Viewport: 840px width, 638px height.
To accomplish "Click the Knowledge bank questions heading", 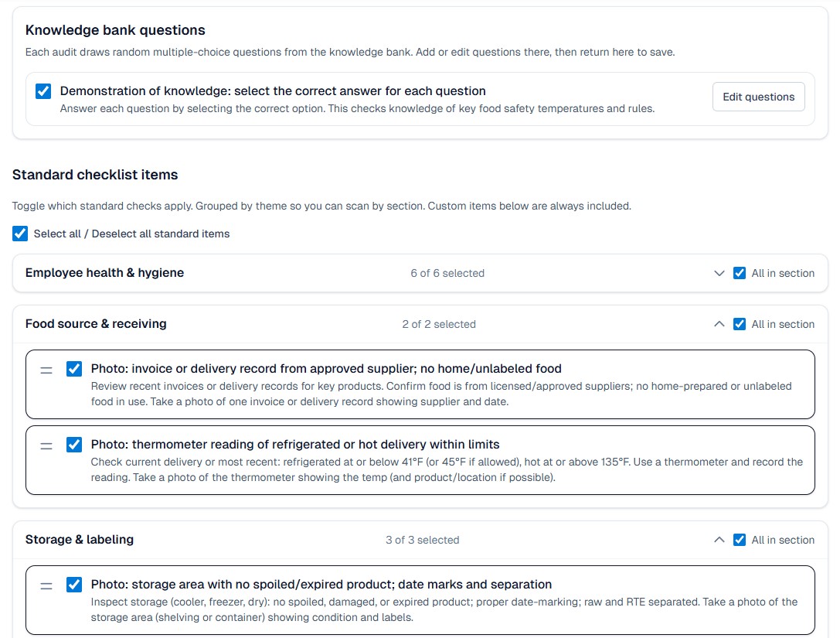I will (115, 30).
